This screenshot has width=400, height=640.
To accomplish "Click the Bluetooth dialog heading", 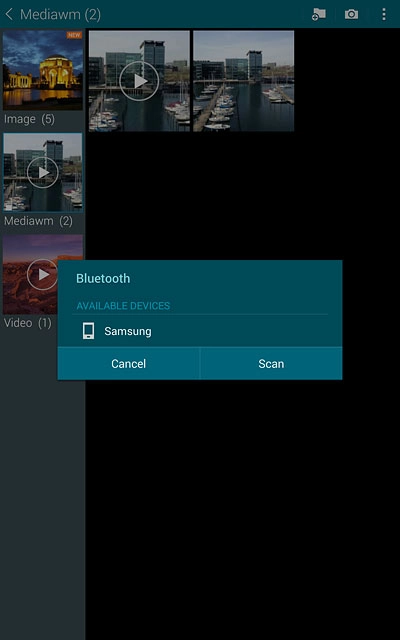I will click(103, 278).
